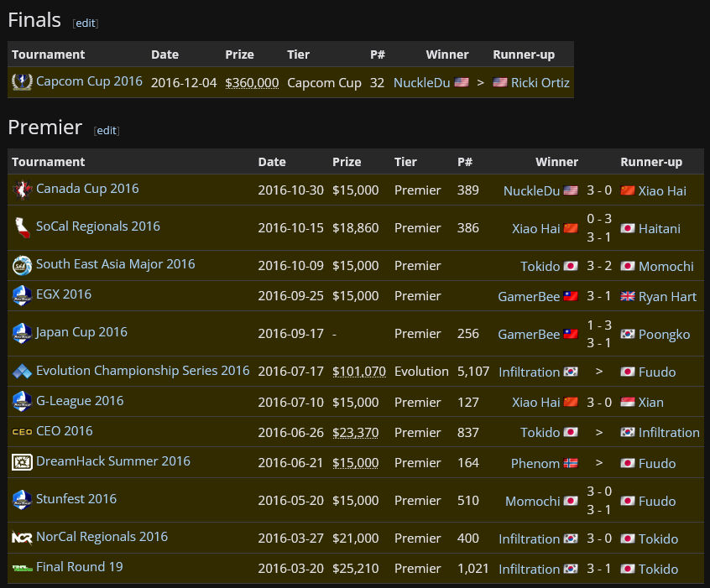Image resolution: width=710 pixels, height=588 pixels.
Task: Open Evolution Championship Series 2016 page
Action: (143, 370)
